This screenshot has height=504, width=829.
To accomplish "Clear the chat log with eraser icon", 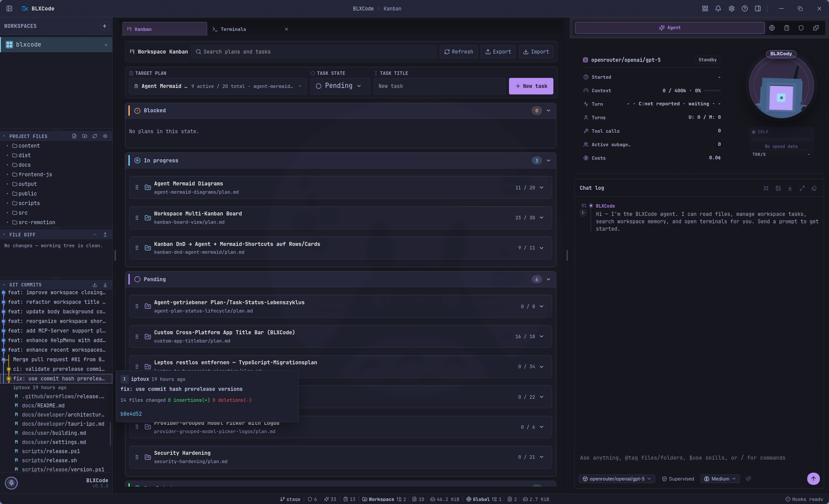I will click(x=814, y=188).
